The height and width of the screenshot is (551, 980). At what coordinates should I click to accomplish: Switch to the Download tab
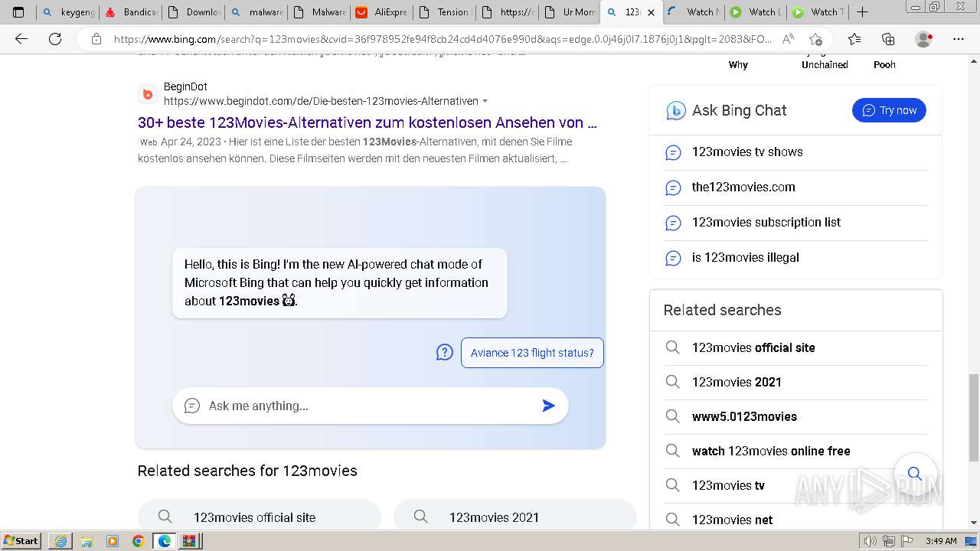pyautogui.click(x=194, y=12)
